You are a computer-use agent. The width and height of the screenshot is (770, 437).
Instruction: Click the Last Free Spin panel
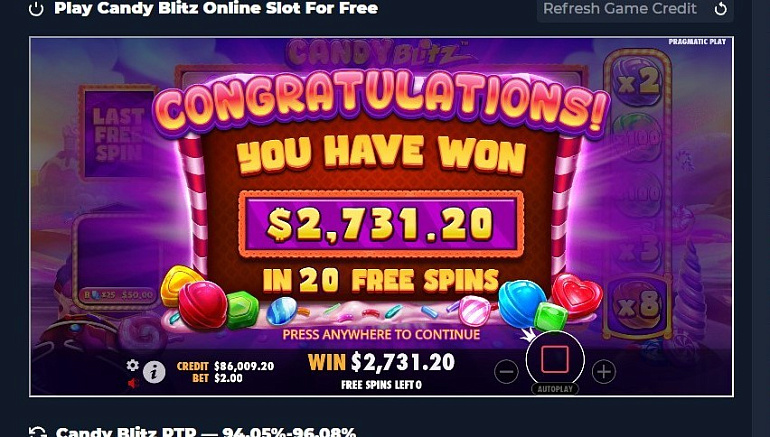point(117,134)
